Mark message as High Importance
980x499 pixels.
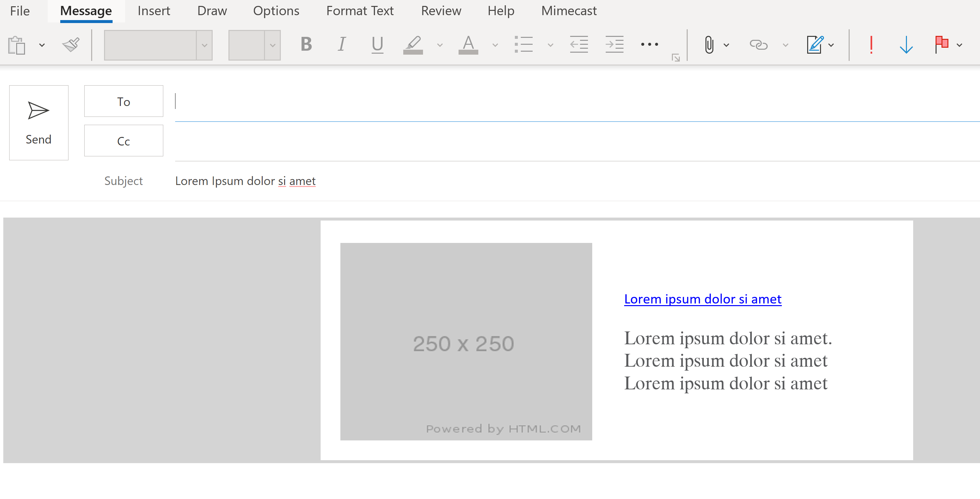(x=871, y=45)
